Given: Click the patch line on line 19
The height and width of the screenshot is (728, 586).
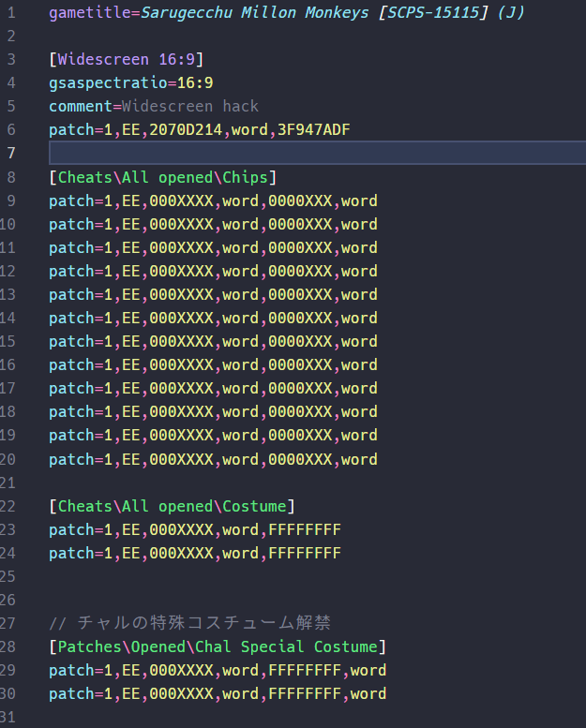Looking at the screenshot, I should (213, 436).
